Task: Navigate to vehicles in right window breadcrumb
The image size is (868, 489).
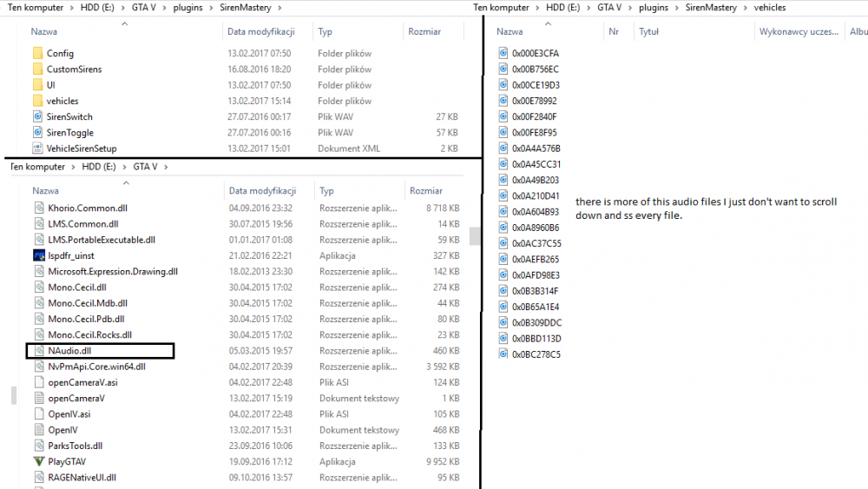Action: tap(769, 8)
